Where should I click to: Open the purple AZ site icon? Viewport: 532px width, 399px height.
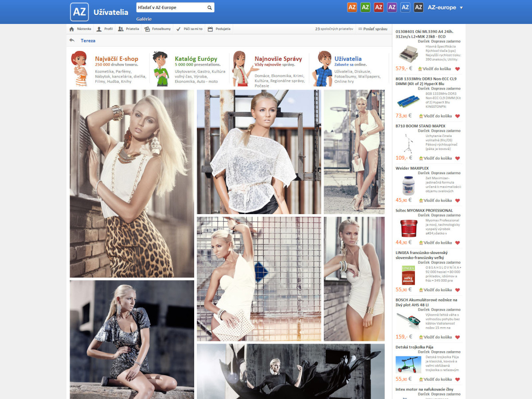pos(392,7)
